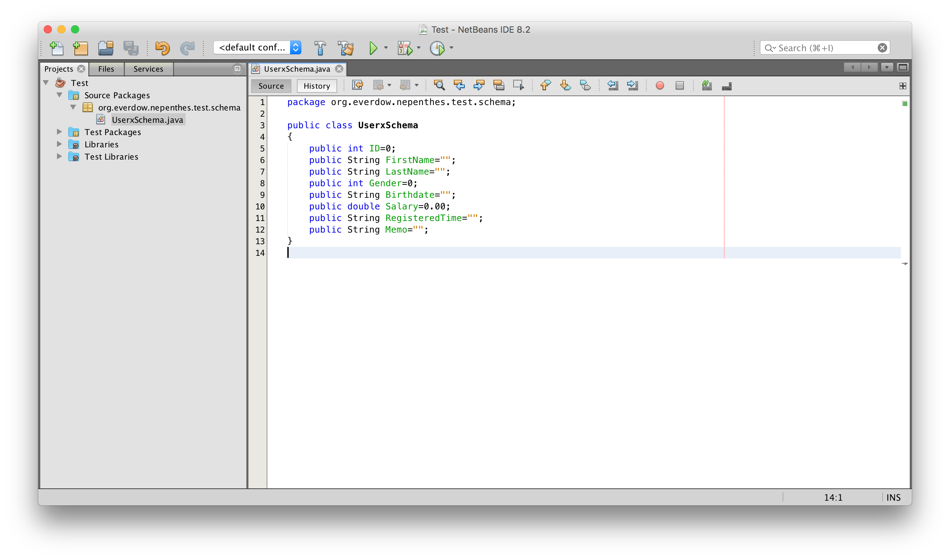Close the UserxSchema.java editor tab
The image size is (950, 560).
(x=340, y=69)
